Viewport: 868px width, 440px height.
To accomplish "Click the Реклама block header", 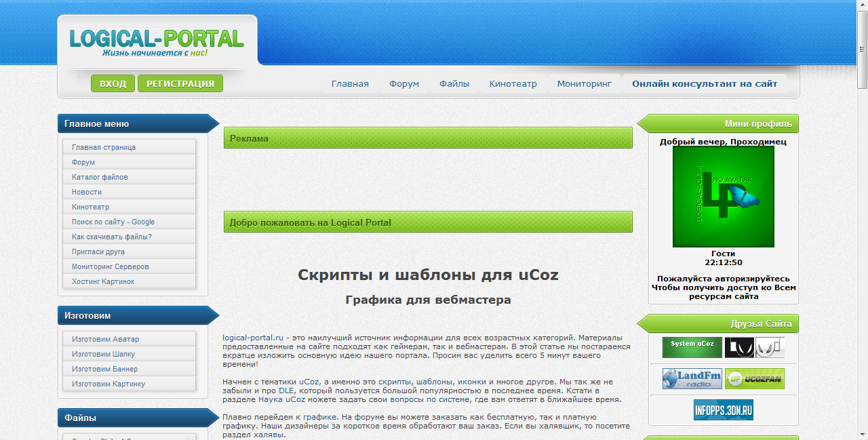I will click(428, 138).
